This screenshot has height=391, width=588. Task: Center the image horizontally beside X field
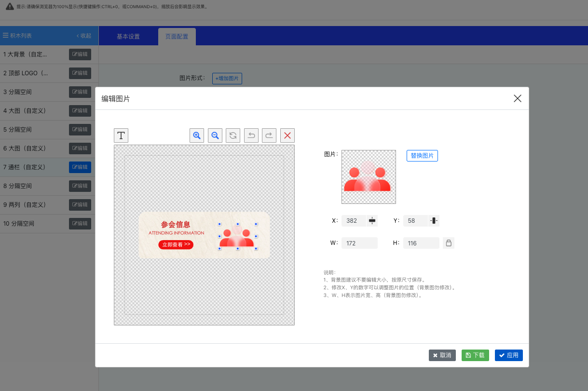(372, 221)
